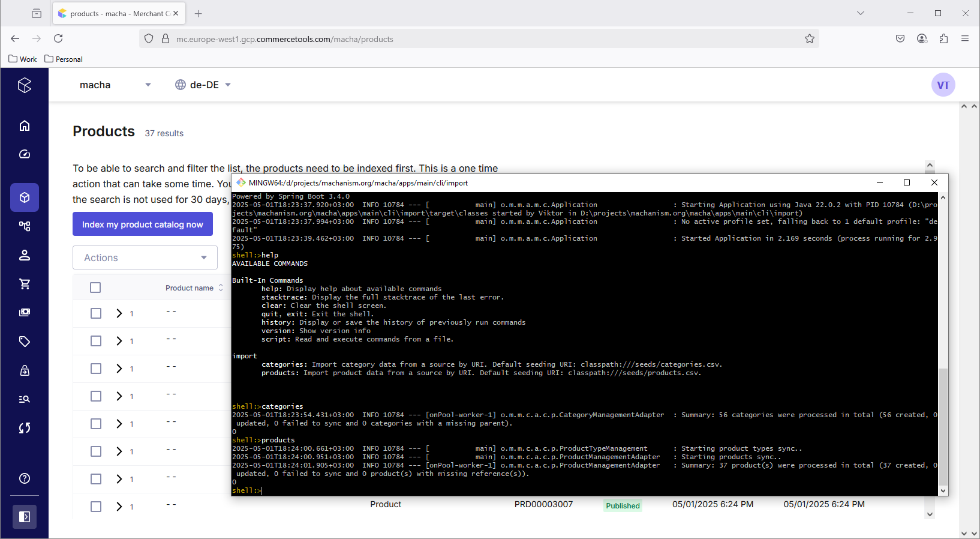This screenshot has width=980, height=539.
Task: Open Help question mark icon in the sidebar
Action: click(x=25, y=478)
